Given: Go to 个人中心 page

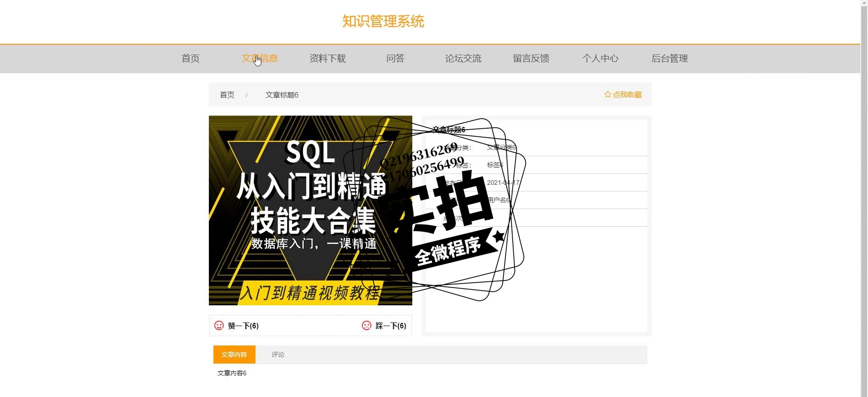Looking at the screenshot, I should 600,58.
